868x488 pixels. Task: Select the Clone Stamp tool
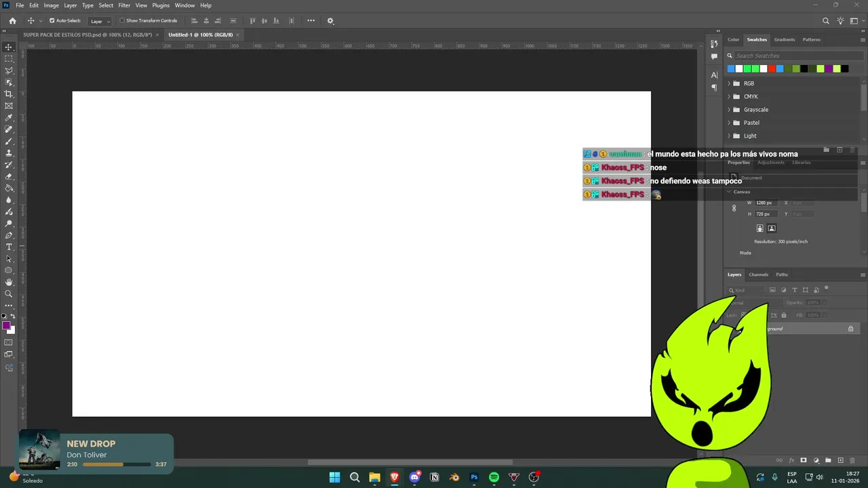pos(9,153)
